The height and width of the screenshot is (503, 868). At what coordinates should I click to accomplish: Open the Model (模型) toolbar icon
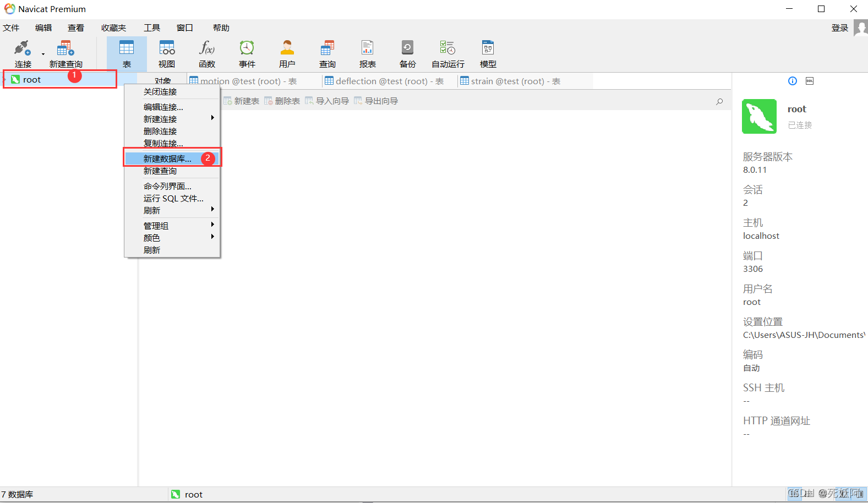[488, 54]
